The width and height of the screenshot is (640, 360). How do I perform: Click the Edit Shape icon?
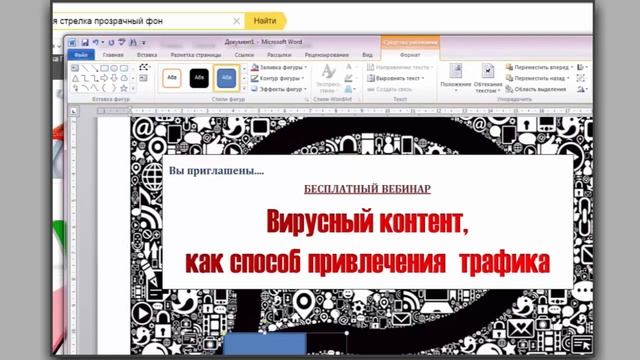[144, 67]
